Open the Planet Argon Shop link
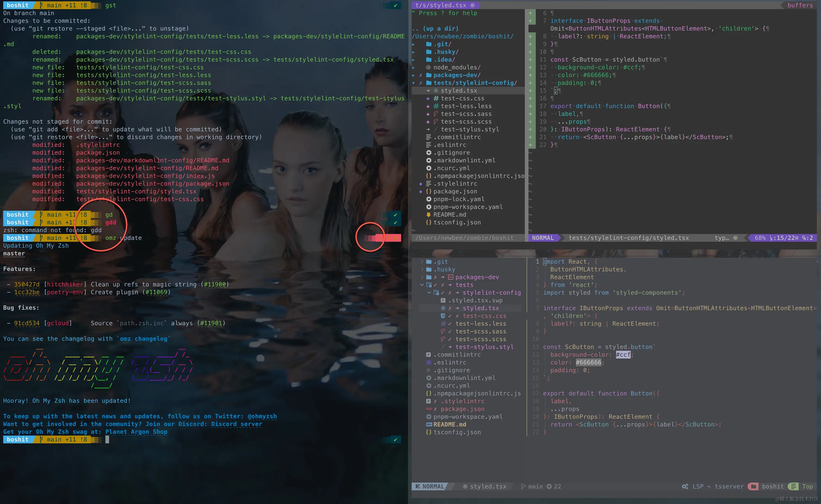Image resolution: width=821 pixels, height=504 pixels. [136, 432]
